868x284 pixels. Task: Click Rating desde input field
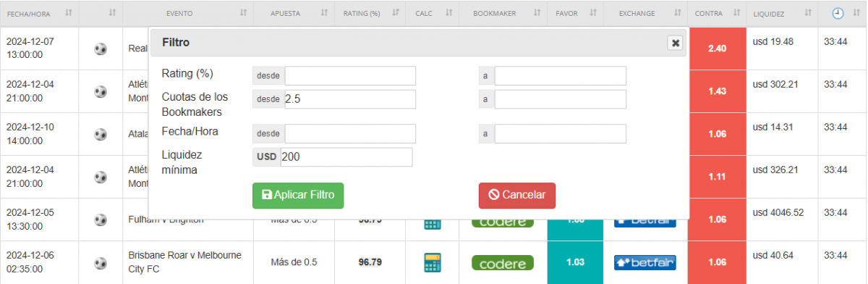(x=350, y=76)
